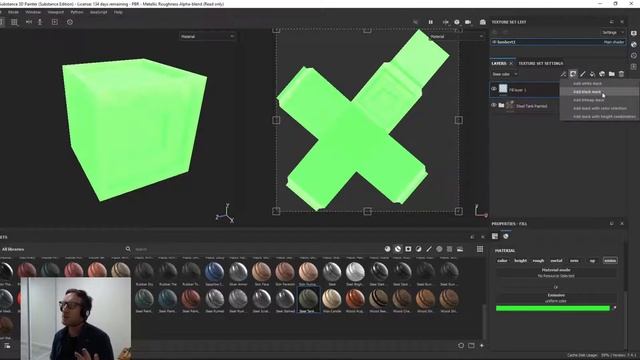The image size is (640, 360).
Task: Choose Add black mask from menu
Action: [x=587, y=92]
